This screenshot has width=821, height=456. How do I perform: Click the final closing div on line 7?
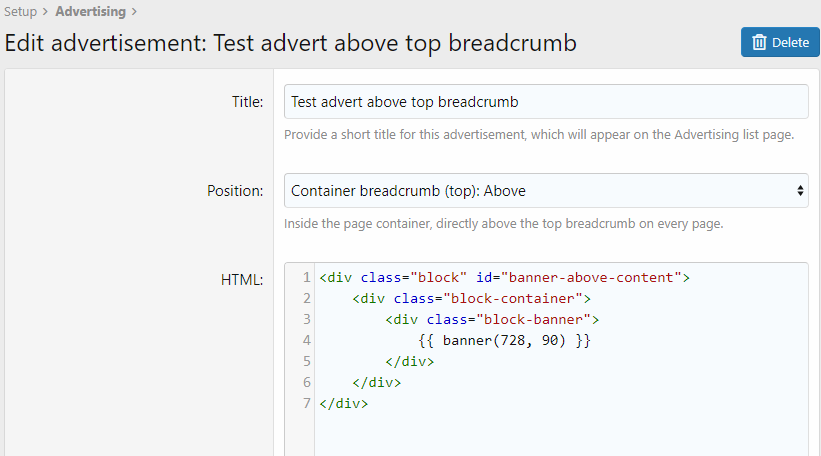pos(343,404)
